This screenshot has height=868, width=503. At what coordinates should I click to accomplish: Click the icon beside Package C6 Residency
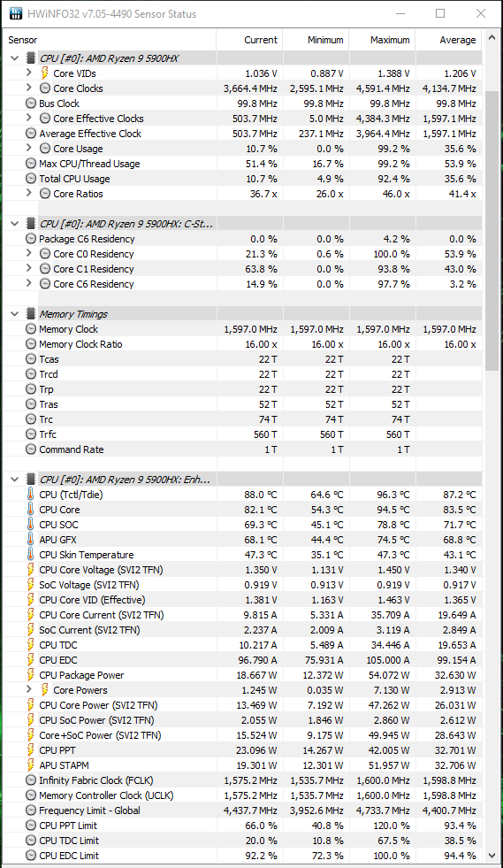tap(31, 239)
